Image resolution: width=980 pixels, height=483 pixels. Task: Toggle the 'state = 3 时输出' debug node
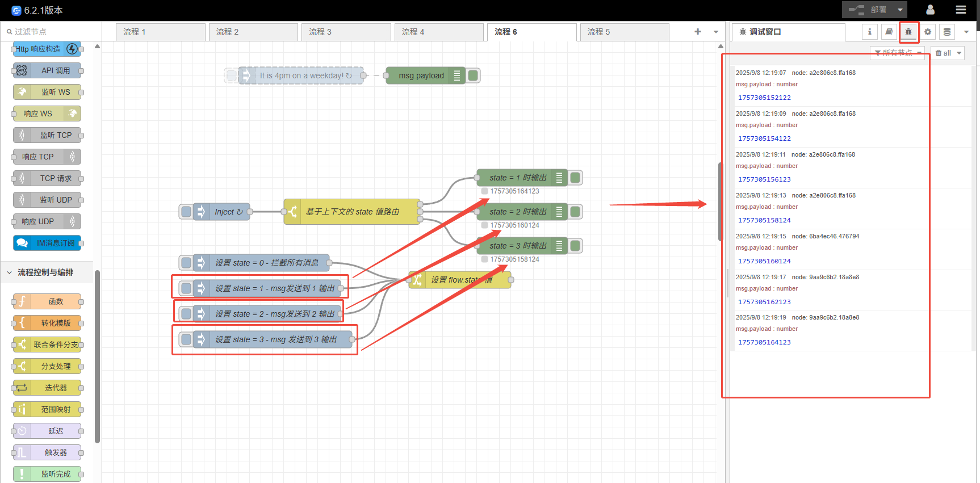click(575, 246)
